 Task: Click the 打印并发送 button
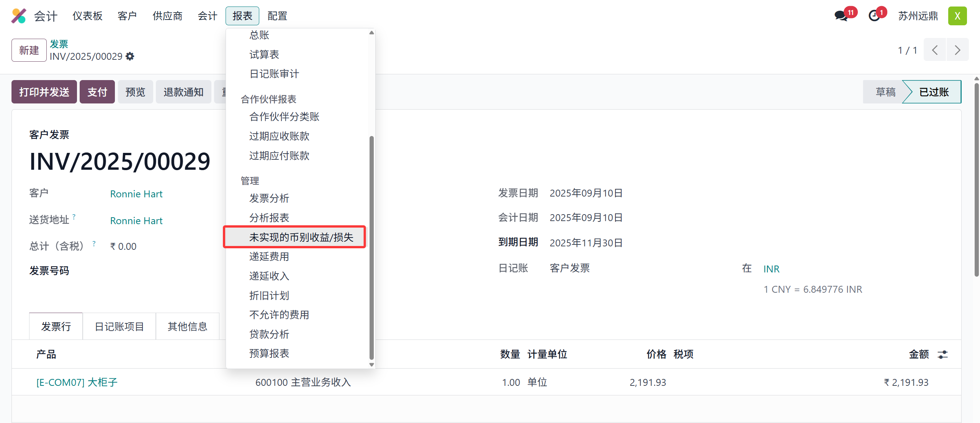[x=44, y=92]
